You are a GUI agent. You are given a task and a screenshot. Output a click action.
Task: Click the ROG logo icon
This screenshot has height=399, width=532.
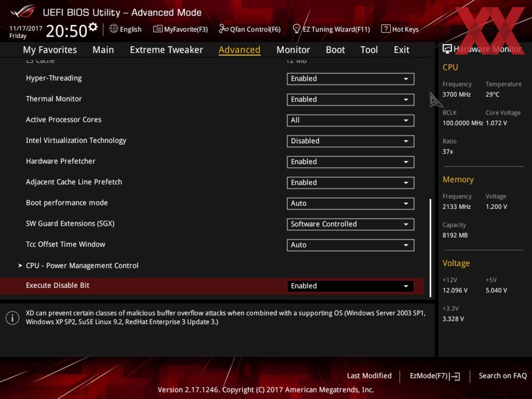23,12
